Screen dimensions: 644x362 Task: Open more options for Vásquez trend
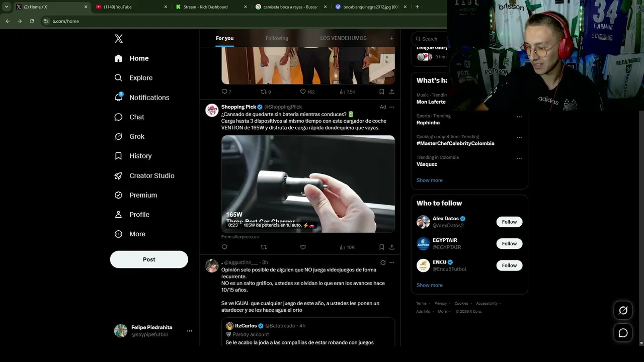[x=519, y=158]
